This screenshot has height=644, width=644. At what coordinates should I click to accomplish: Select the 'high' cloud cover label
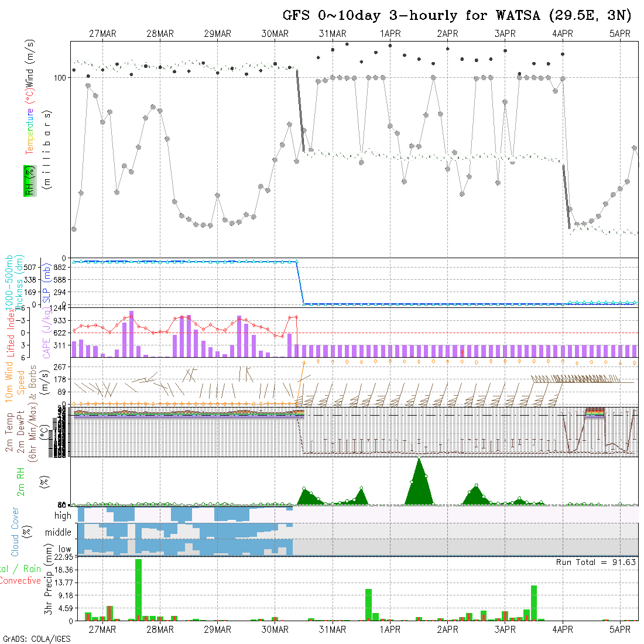tap(63, 516)
